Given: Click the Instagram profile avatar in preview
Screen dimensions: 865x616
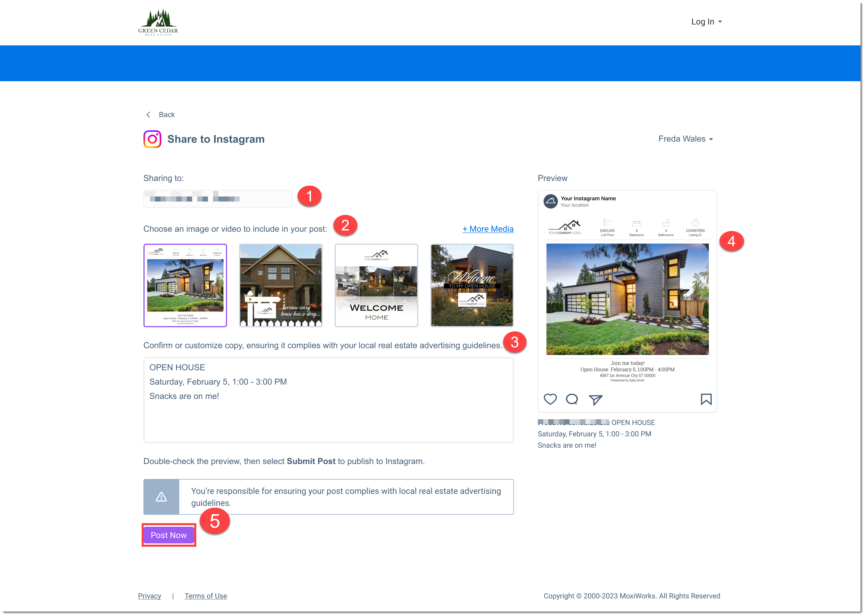Looking at the screenshot, I should [550, 202].
